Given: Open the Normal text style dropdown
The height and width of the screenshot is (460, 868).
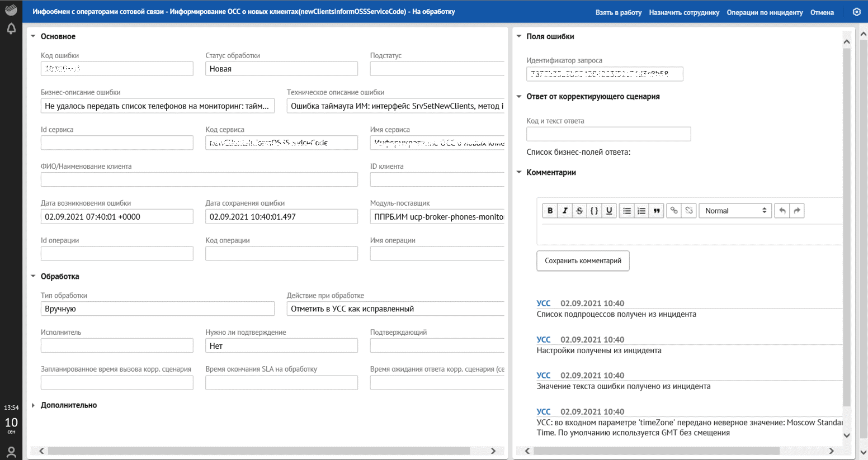Looking at the screenshot, I should tap(735, 211).
